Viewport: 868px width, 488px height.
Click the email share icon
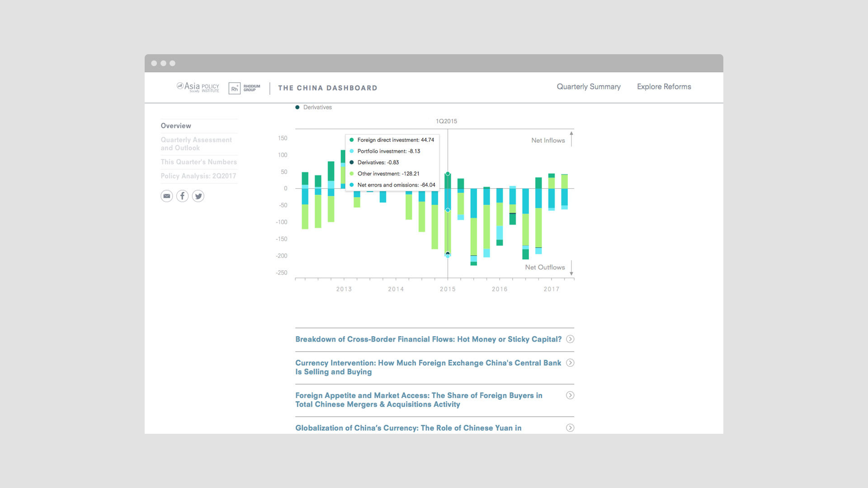[167, 196]
